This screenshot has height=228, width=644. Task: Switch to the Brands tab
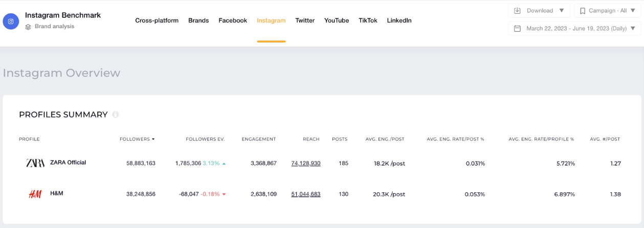pyautogui.click(x=198, y=20)
